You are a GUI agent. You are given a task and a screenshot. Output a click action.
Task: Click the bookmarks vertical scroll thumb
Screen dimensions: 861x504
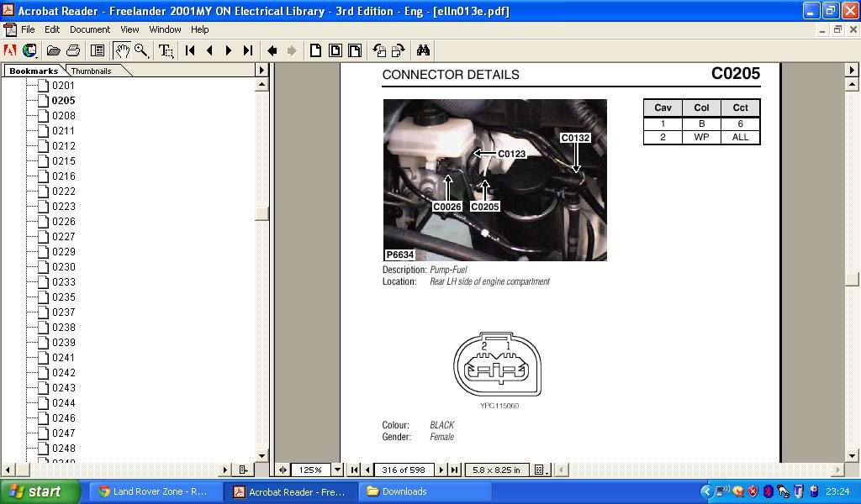pyautogui.click(x=262, y=213)
